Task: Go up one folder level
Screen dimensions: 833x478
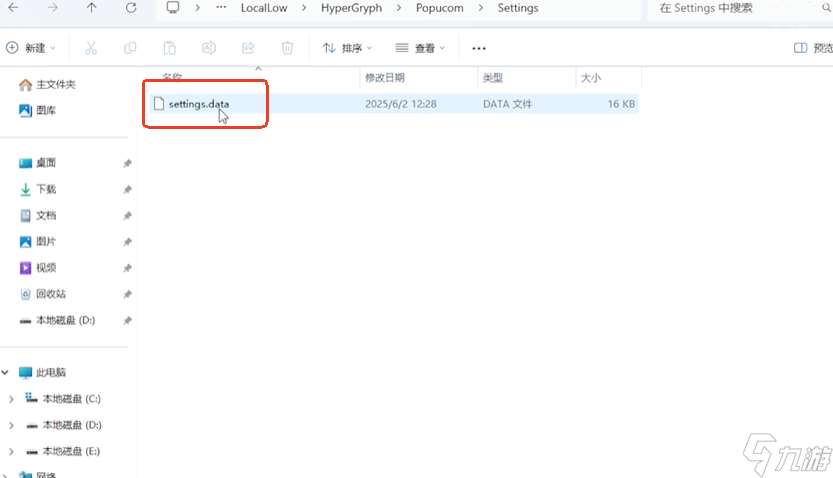Action: (x=92, y=8)
